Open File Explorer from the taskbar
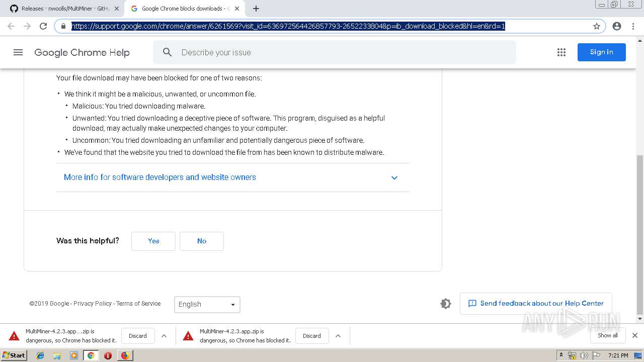This screenshot has height=362, width=644. 57,355
